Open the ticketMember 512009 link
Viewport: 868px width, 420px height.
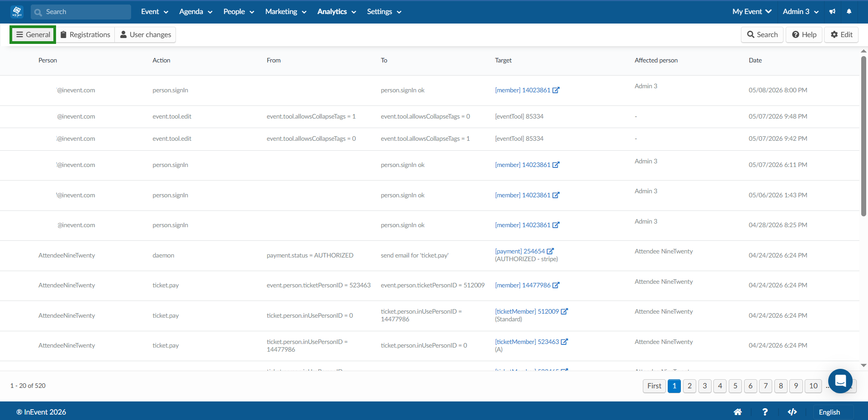click(x=527, y=311)
